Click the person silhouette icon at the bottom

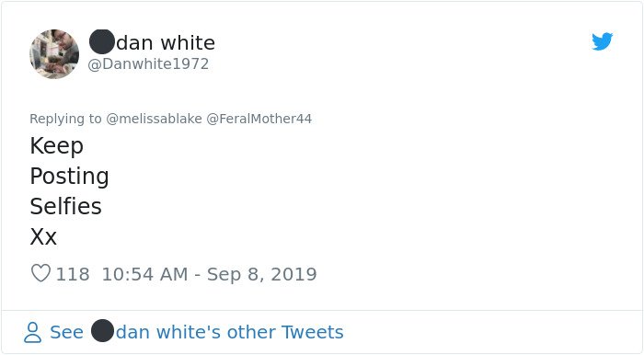[x=32, y=332]
